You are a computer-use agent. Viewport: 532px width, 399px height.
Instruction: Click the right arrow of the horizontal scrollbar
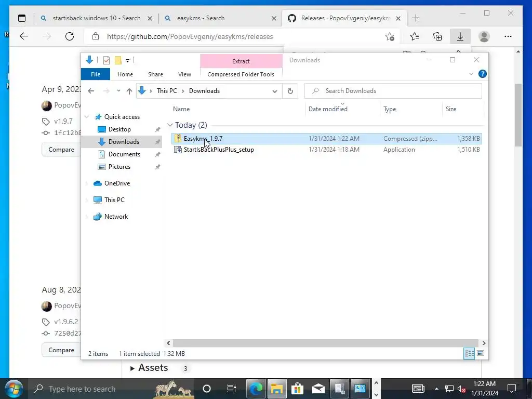point(484,343)
